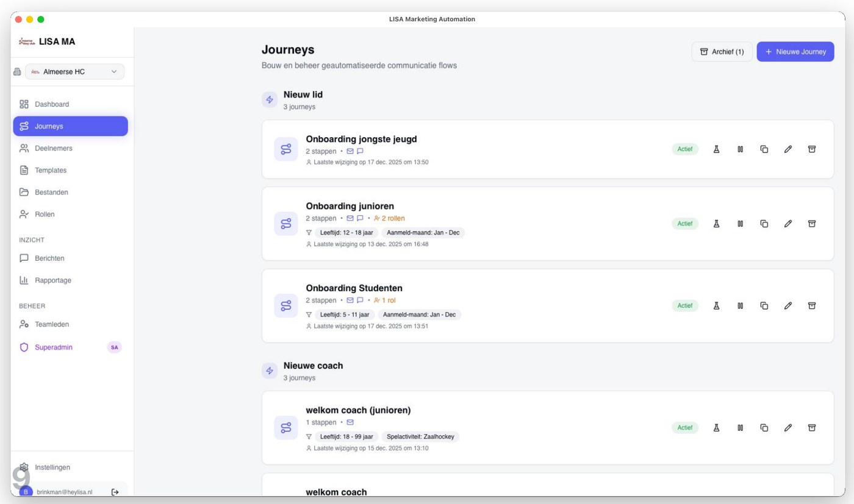Click the brinkman@heylisa.nl account entry
Image resolution: width=854 pixels, height=504 pixels.
(64, 492)
